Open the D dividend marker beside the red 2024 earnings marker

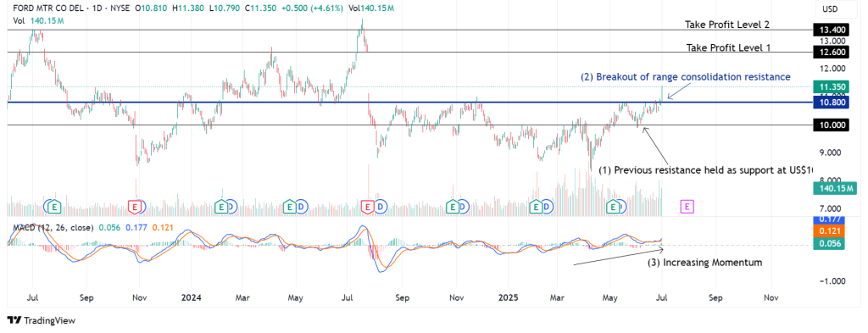[381, 207]
